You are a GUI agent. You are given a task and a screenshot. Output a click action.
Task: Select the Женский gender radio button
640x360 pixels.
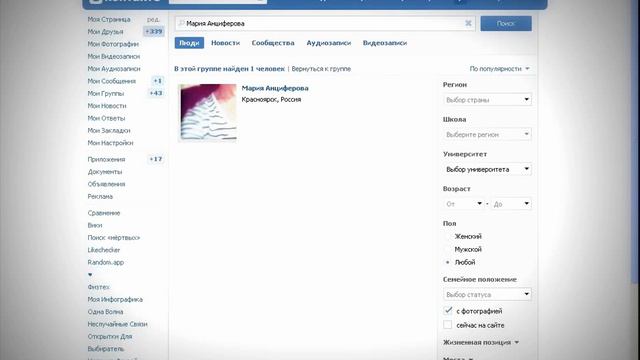pos(447,236)
